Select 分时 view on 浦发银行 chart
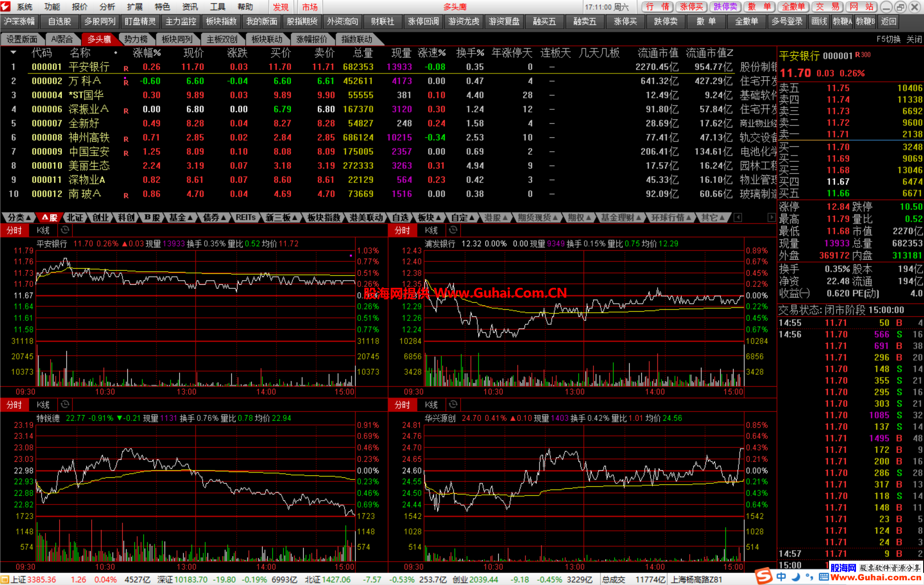924x585 pixels. click(x=402, y=230)
